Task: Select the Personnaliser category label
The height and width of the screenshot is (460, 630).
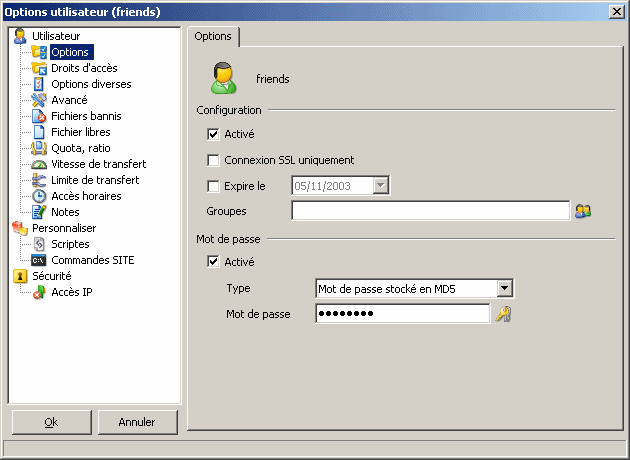Action: click(64, 228)
